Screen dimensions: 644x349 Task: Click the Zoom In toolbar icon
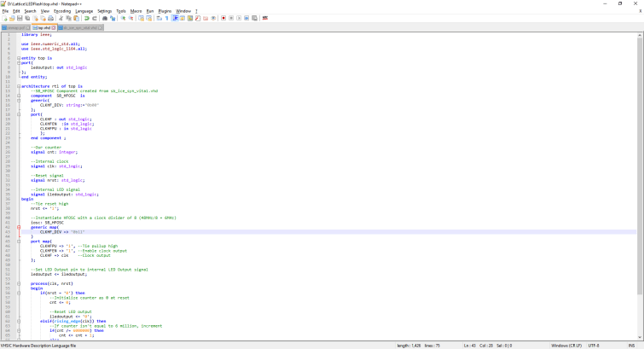[x=122, y=18]
